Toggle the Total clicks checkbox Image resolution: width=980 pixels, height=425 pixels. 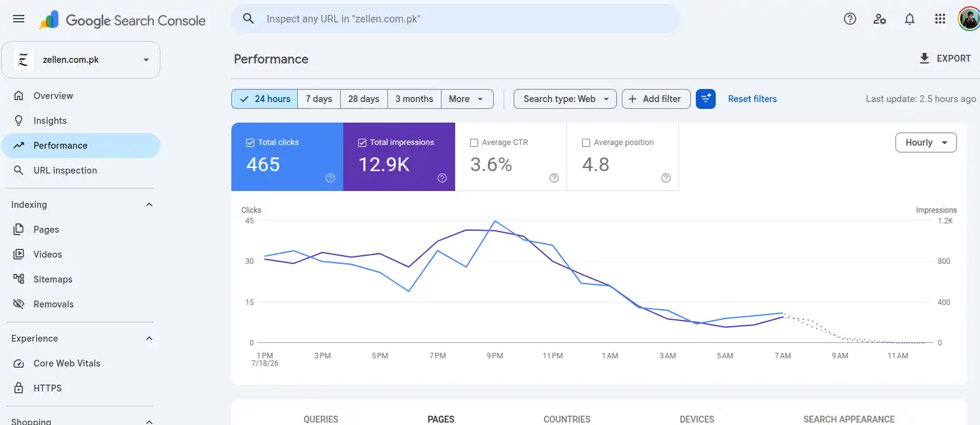(x=250, y=142)
